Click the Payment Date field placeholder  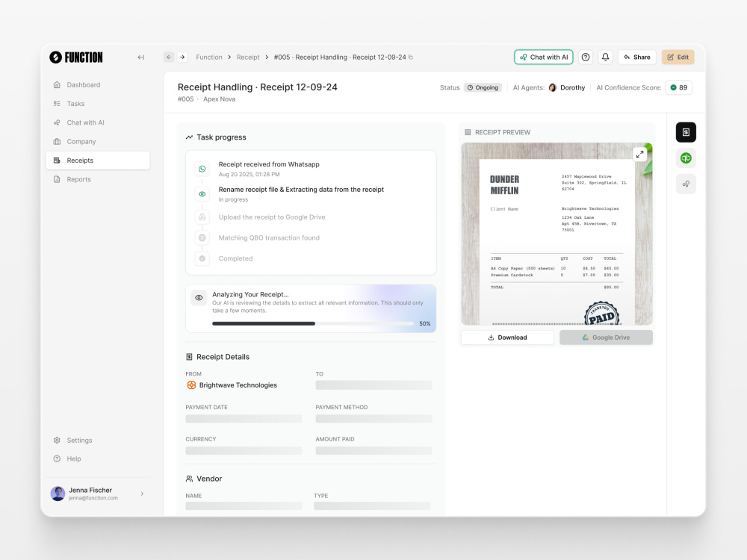pos(244,419)
